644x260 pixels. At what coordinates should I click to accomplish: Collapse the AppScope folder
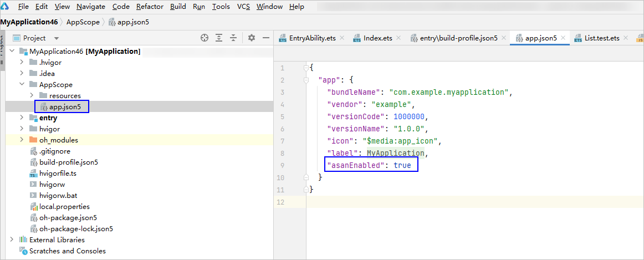(x=22, y=85)
